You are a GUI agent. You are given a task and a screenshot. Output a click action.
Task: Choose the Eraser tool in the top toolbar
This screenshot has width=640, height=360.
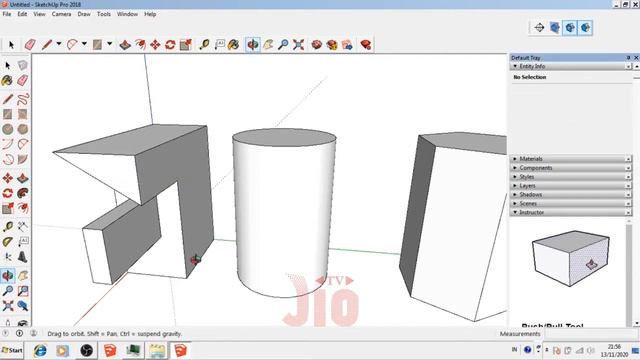click(30, 44)
